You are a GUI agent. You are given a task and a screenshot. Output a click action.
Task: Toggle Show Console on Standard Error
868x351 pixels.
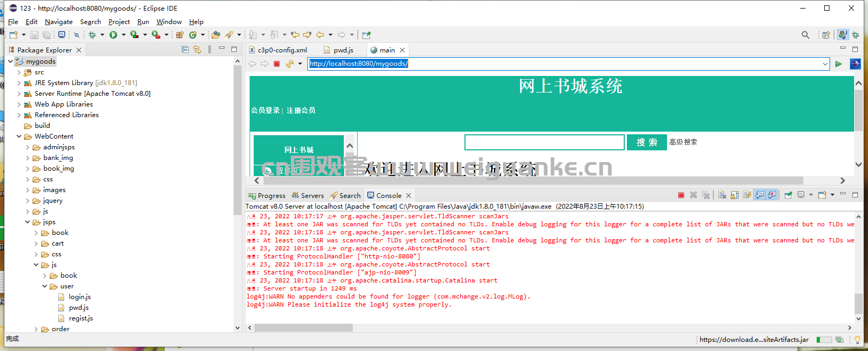pyautogui.click(x=772, y=195)
